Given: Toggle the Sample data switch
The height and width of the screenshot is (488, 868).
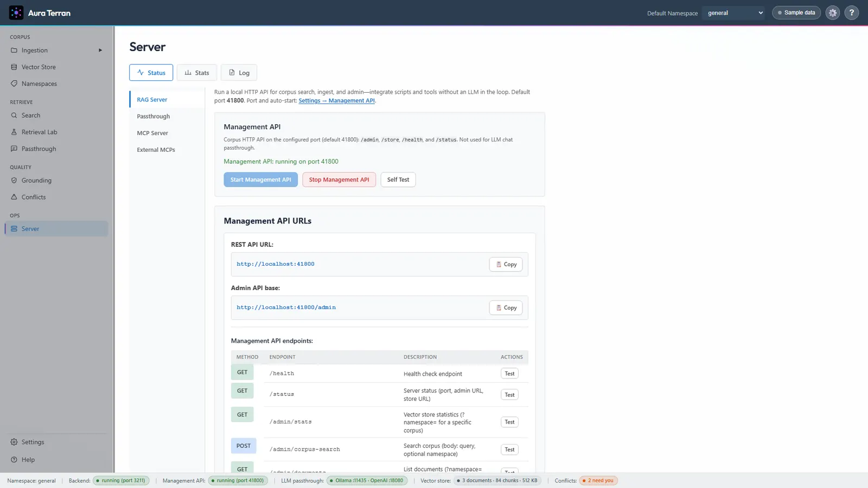Looking at the screenshot, I should click(x=796, y=12).
